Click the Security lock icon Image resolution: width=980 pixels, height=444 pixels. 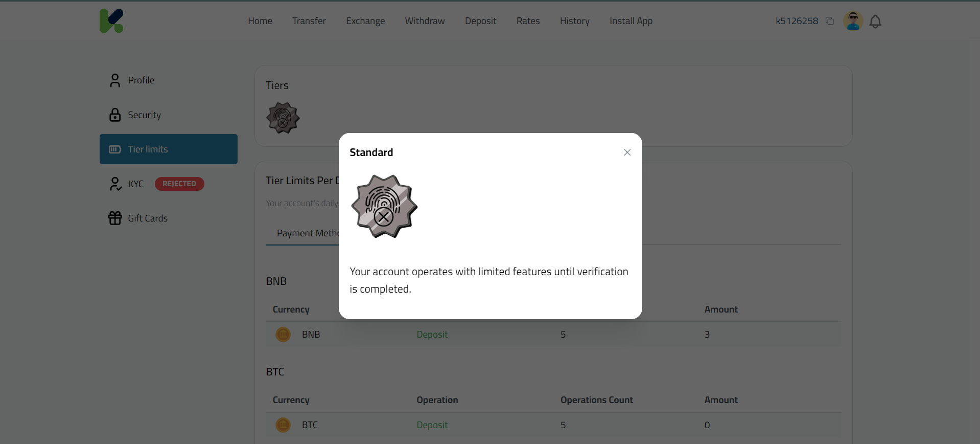115,115
